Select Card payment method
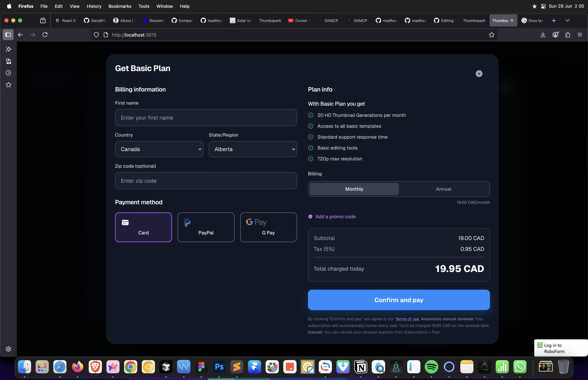 pos(143,227)
